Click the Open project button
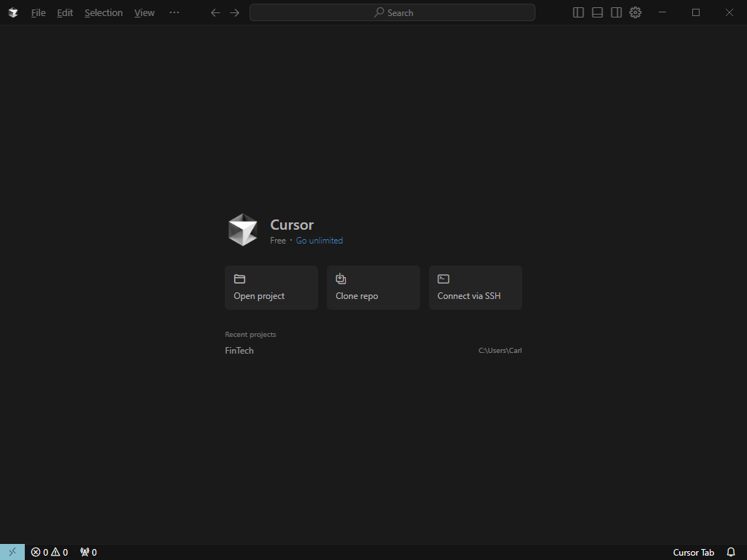 point(271,287)
